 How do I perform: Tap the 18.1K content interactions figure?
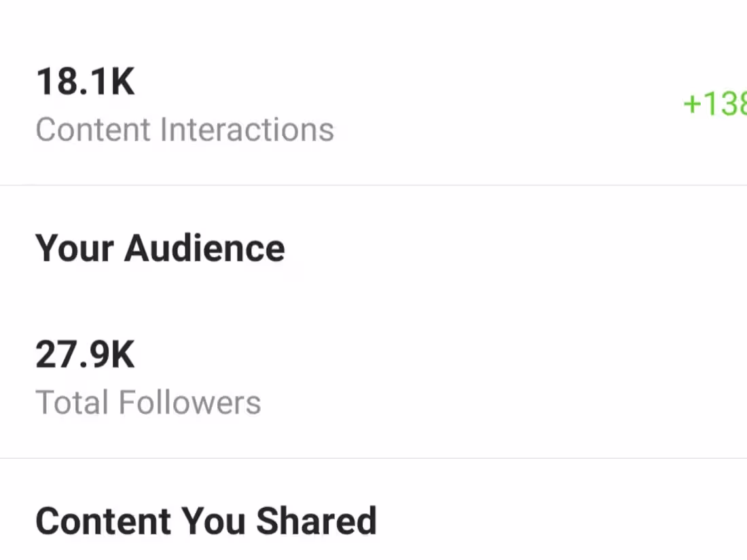(86, 81)
